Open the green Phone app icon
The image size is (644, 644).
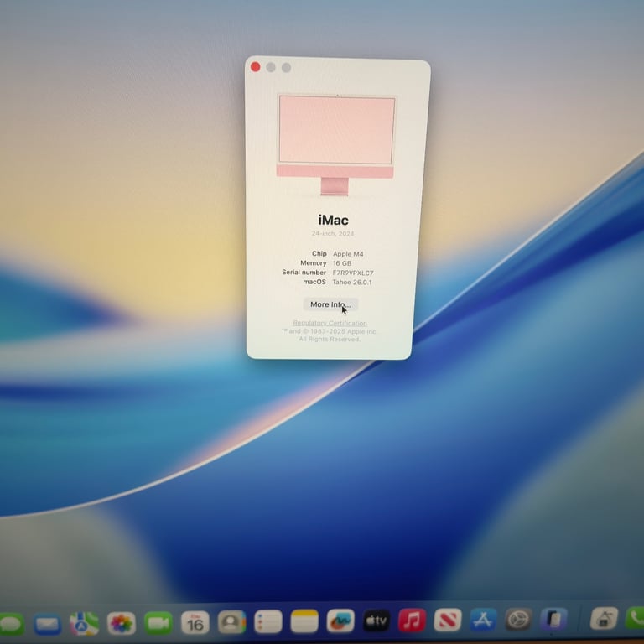pyautogui.click(x=635, y=617)
